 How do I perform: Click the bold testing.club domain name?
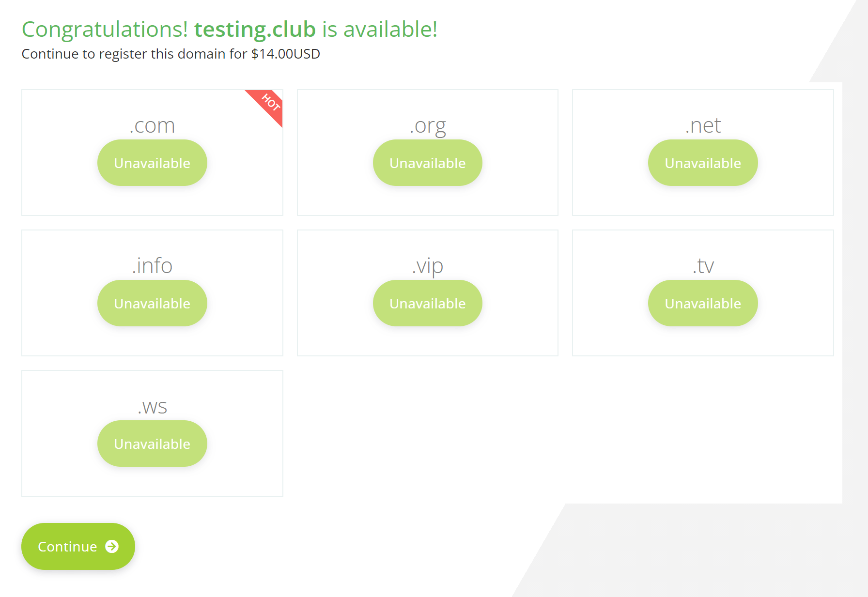[x=255, y=30]
